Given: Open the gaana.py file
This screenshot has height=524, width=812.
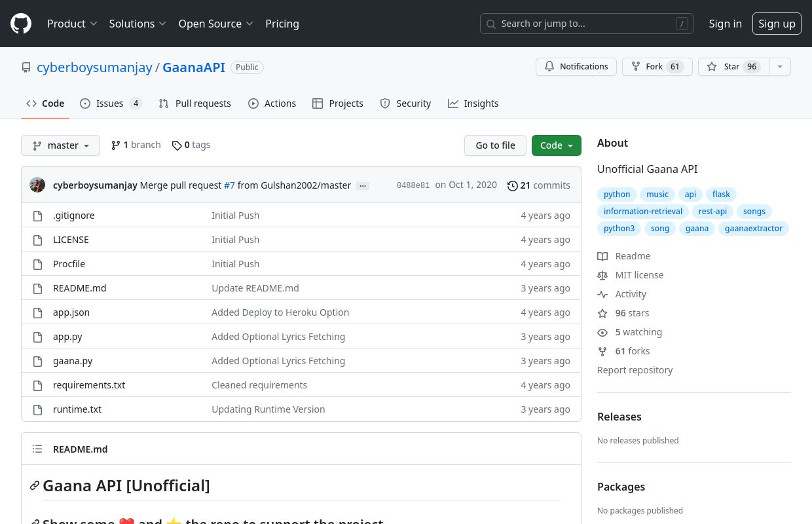Looking at the screenshot, I should [73, 361].
